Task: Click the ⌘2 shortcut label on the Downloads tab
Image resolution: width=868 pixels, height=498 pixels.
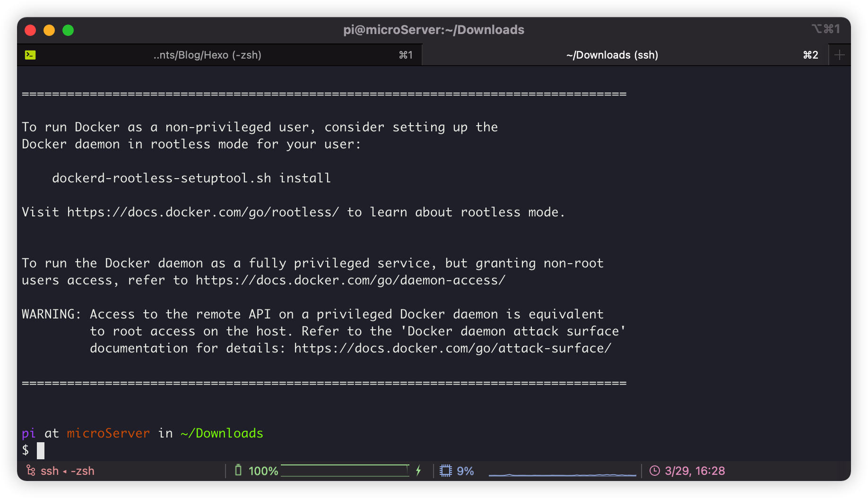Action: point(811,55)
